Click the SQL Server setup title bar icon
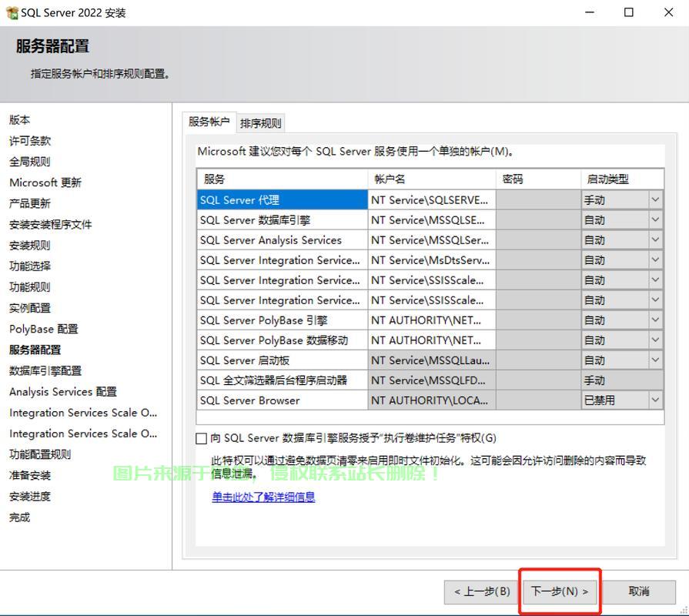This screenshot has height=616, width=689. point(12,13)
